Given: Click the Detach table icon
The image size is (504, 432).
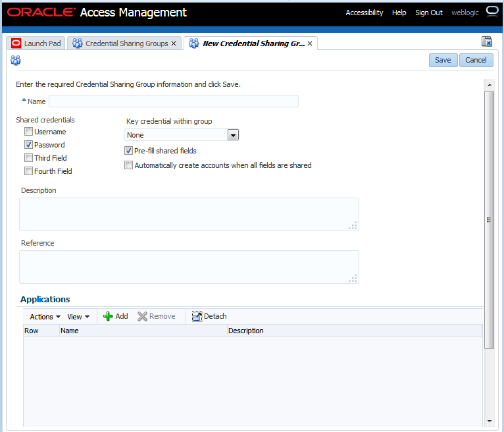Looking at the screenshot, I should point(197,316).
